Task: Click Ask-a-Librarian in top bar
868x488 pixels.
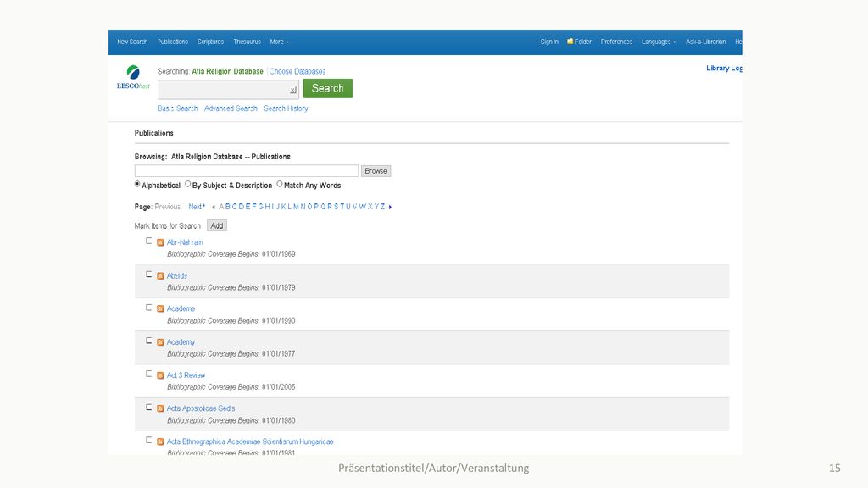Action: 705,42
